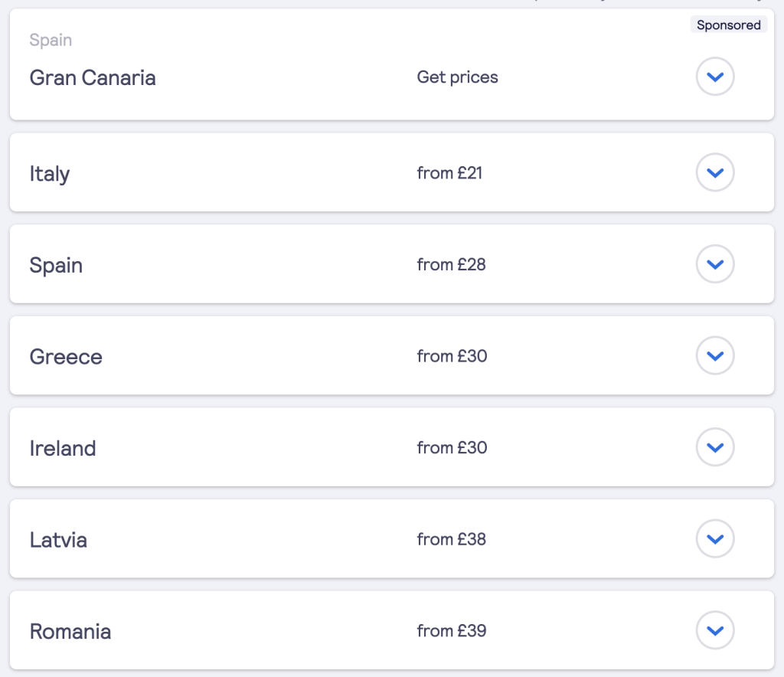Click the Latvia destination label

click(x=58, y=538)
